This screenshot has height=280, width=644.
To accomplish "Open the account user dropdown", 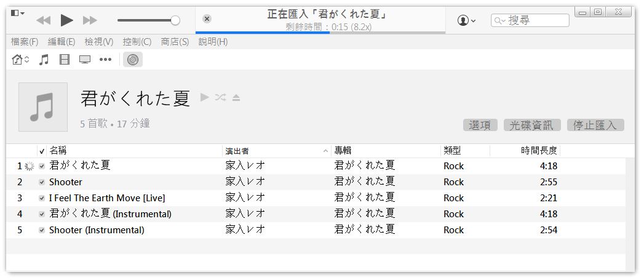I will [x=466, y=20].
